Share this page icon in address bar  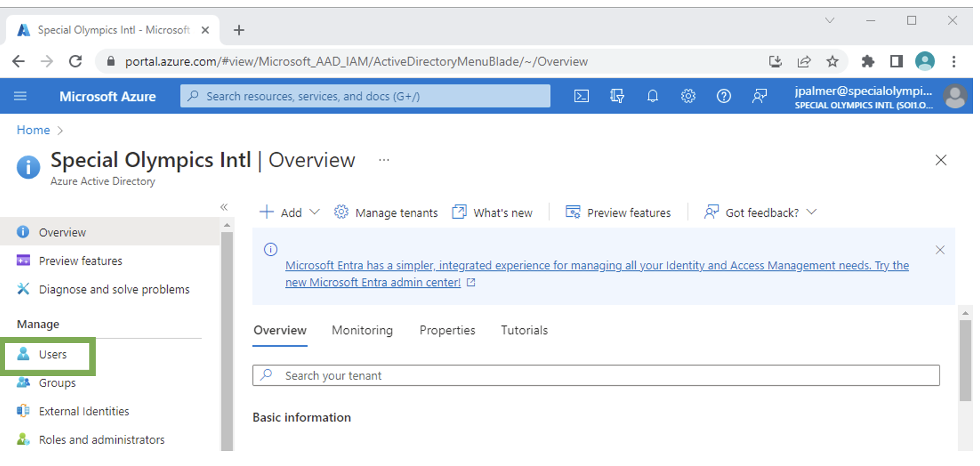(804, 61)
